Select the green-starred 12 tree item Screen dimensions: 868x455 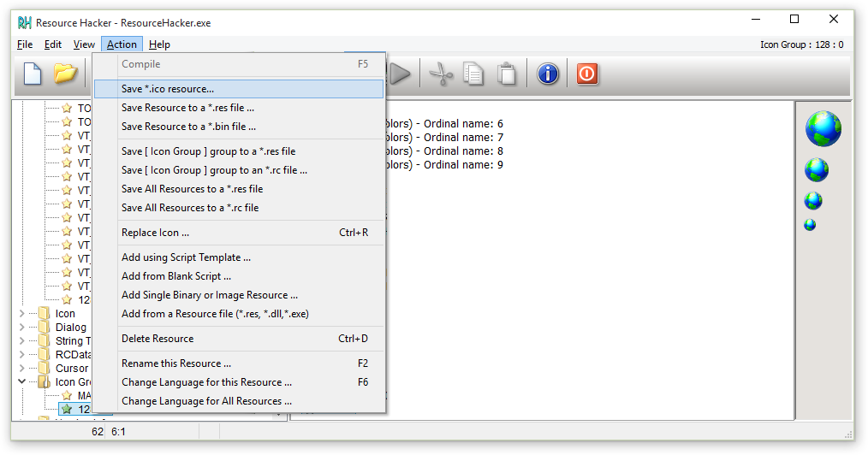coord(84,409)
